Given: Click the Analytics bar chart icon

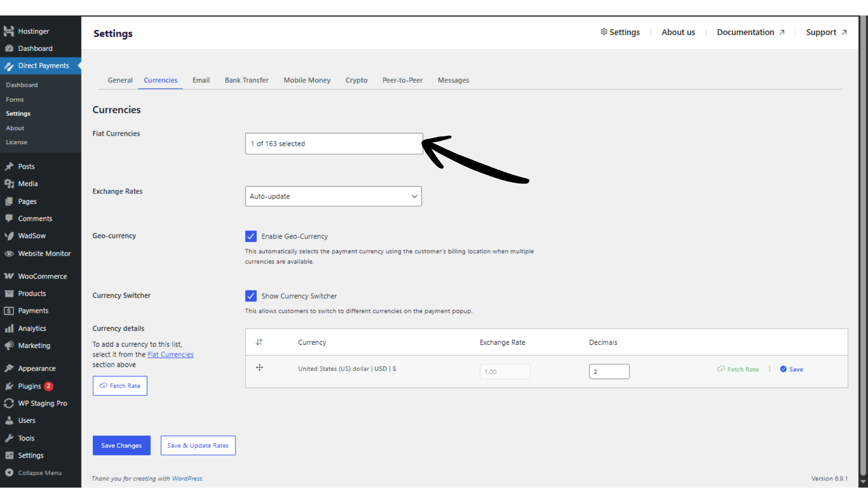Looking at the screenshot, I should (9, 328).
